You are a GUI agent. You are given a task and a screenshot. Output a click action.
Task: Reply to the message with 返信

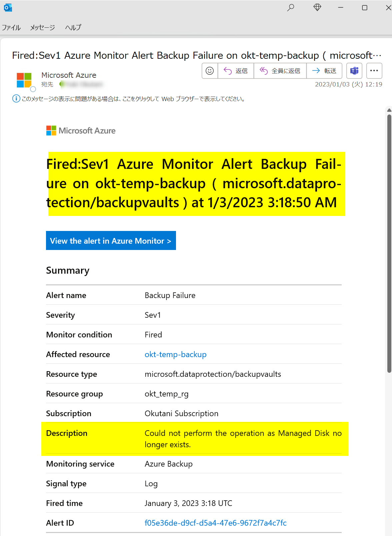(236, 71)
